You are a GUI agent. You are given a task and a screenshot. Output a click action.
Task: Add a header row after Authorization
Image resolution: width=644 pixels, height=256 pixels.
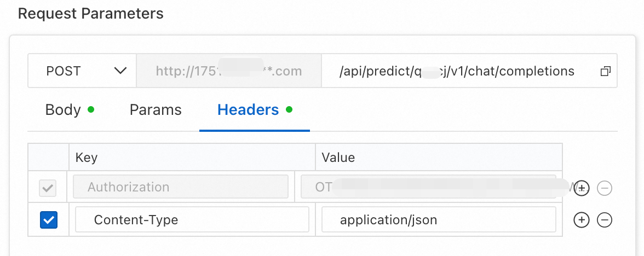[x=581, y=188]
